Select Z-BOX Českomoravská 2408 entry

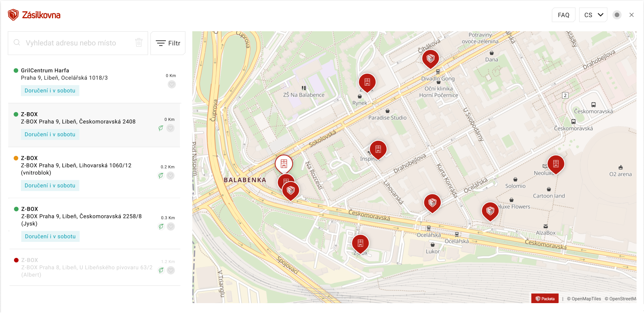point(94,125)
